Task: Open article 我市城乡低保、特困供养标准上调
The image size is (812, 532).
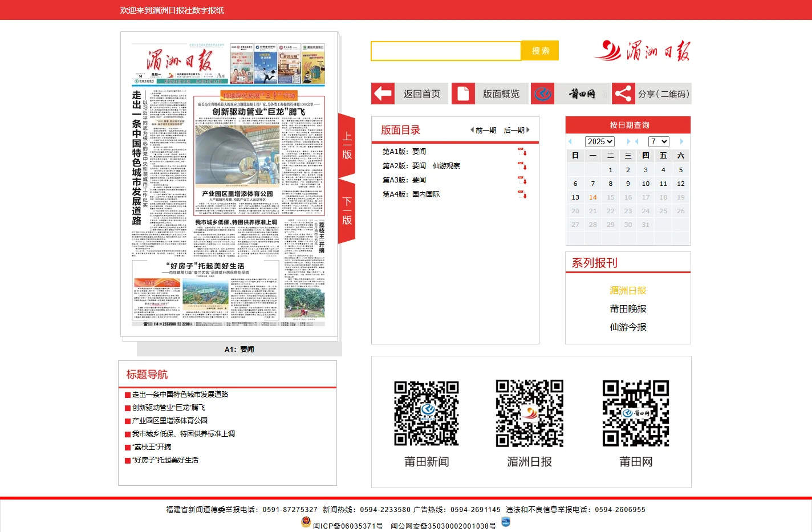Action: click(x=184, y=434)
